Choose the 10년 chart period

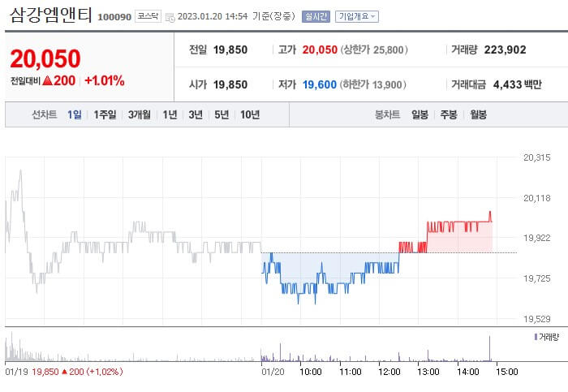[250, 114]
